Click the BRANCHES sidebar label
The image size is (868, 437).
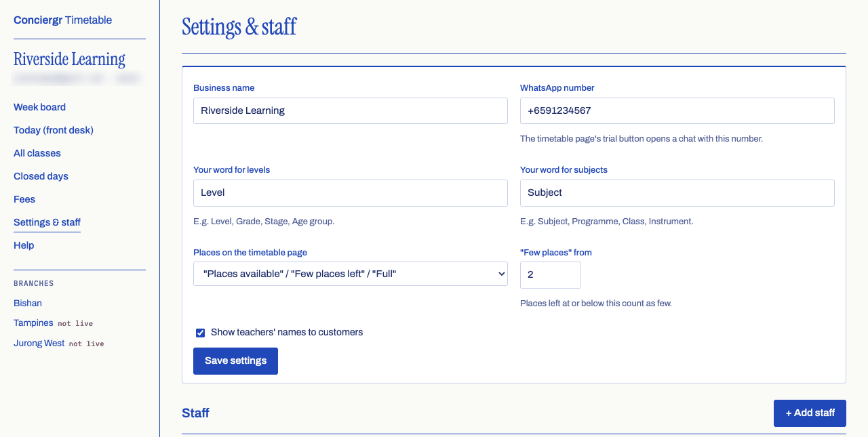34,284
